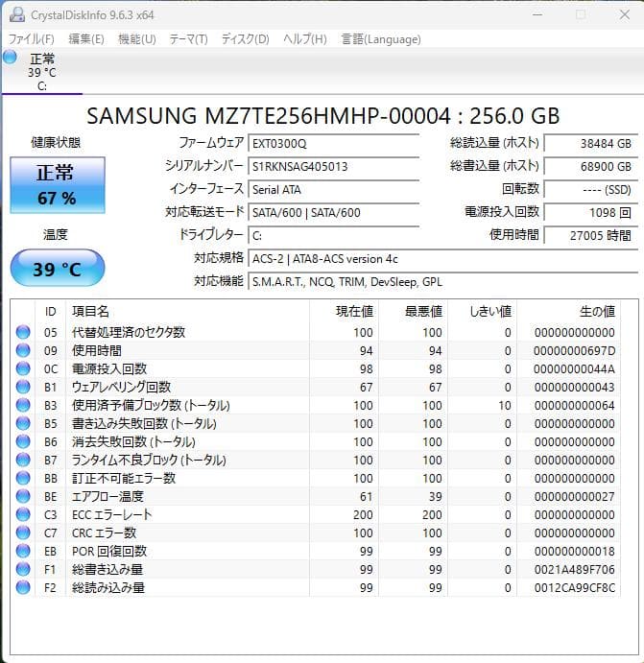Open the ディスク(D) menu
The height and width of the screenshot is (663, 644).
(x=246, y=39)
